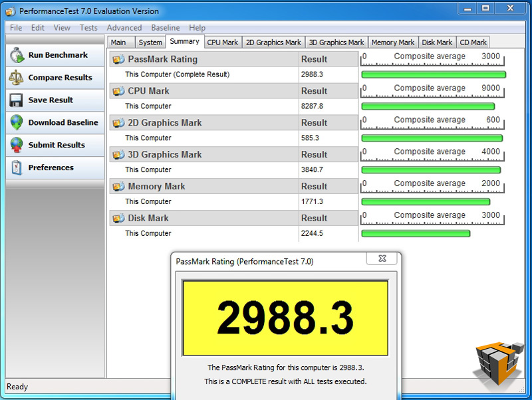Click the Compare Results button label
The image size is (532, 400).
(61, 78)
